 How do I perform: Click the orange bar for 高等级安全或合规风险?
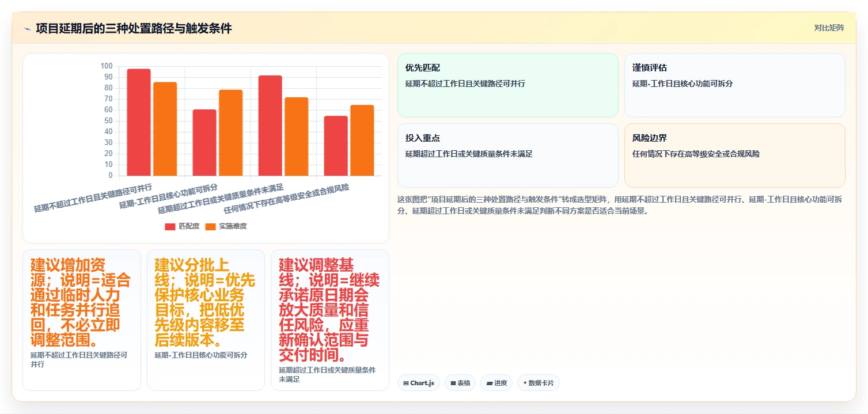pyautogui.click(x=362, y=140)
